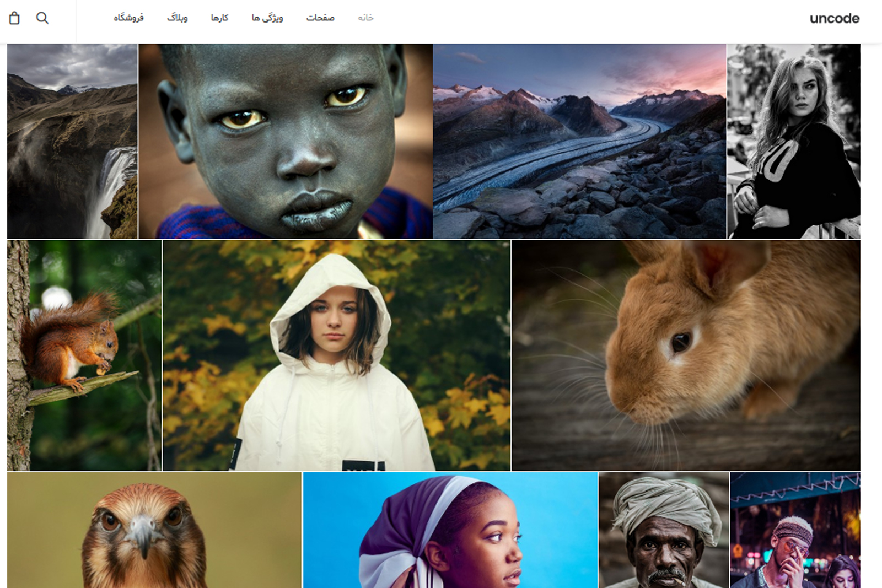This screenshot has width=882, height=588.
Task: Open the woman with purple headscarf photo
Action: [x=450, y=530]
